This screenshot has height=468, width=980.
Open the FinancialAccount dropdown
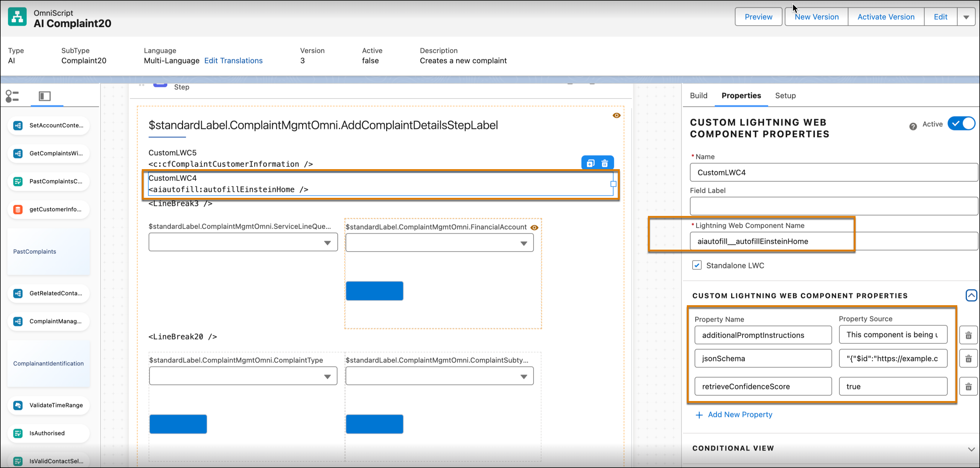439,243
